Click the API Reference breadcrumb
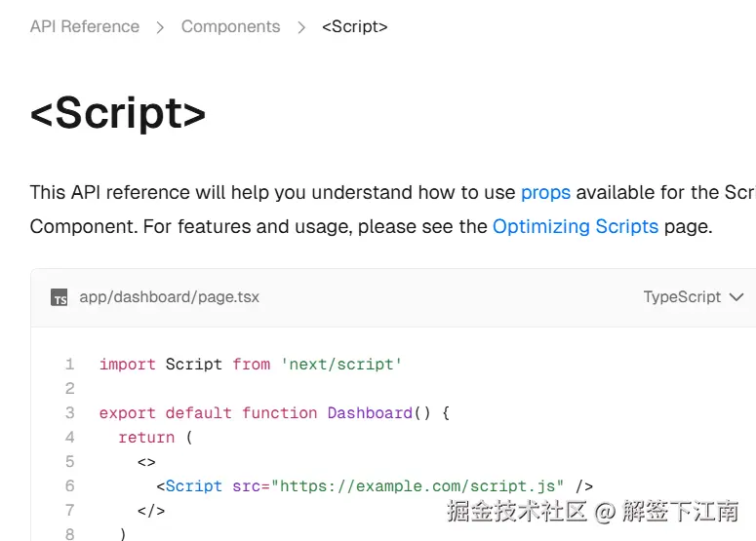Screen dimensions: 756x541 [85, 26]
